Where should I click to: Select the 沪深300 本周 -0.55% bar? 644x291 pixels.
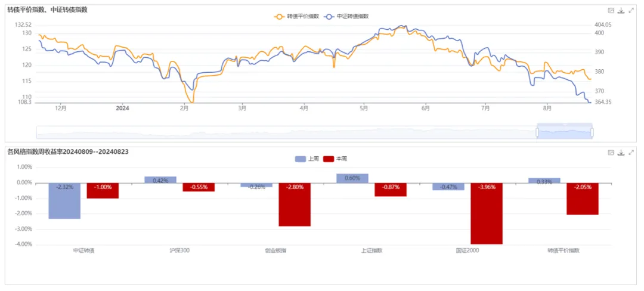coord(199,187)
